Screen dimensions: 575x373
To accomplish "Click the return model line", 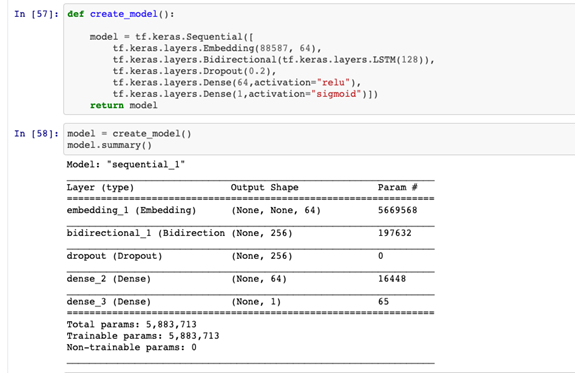I will coord(124,106).
